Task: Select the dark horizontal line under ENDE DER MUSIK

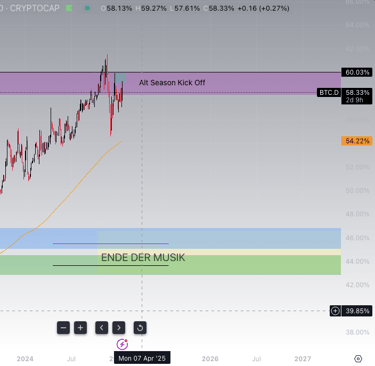Action: click(x=111, y=265)
